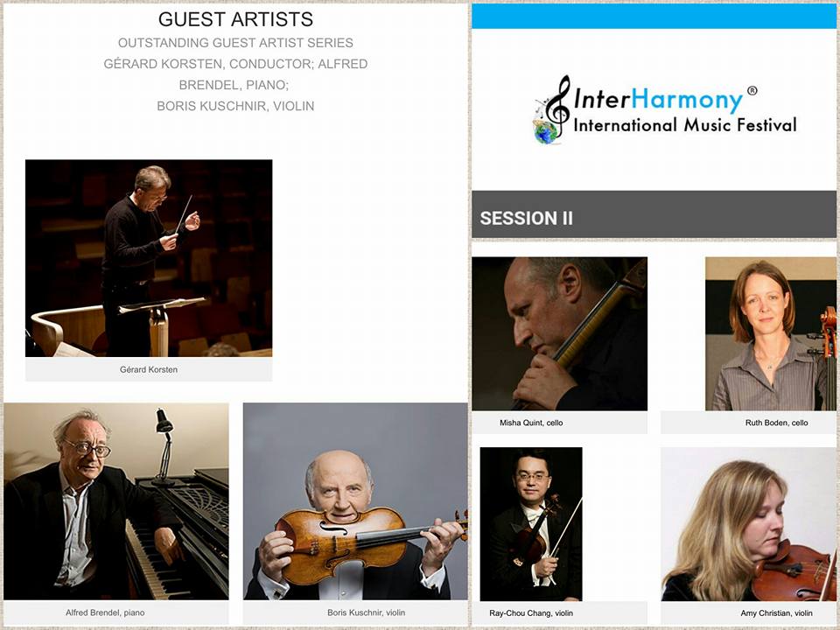The width and height of the screenshot is (840, 630).
Task: Select the SESSION II header bar
Action: tap(654, 214)
